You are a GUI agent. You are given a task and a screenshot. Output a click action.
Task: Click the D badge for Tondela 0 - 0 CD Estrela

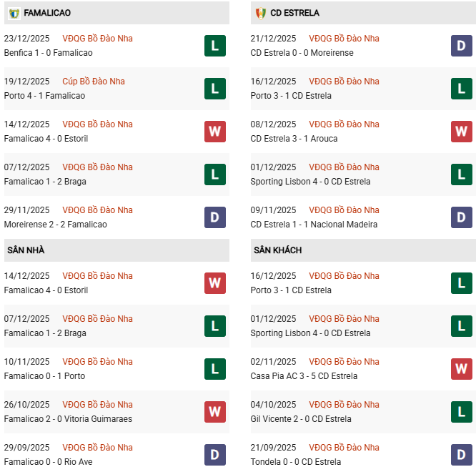tap(462, 455)
